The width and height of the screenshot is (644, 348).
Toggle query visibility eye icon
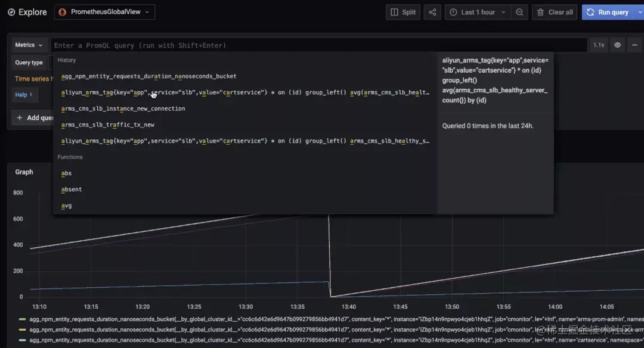tap(617, 45)
